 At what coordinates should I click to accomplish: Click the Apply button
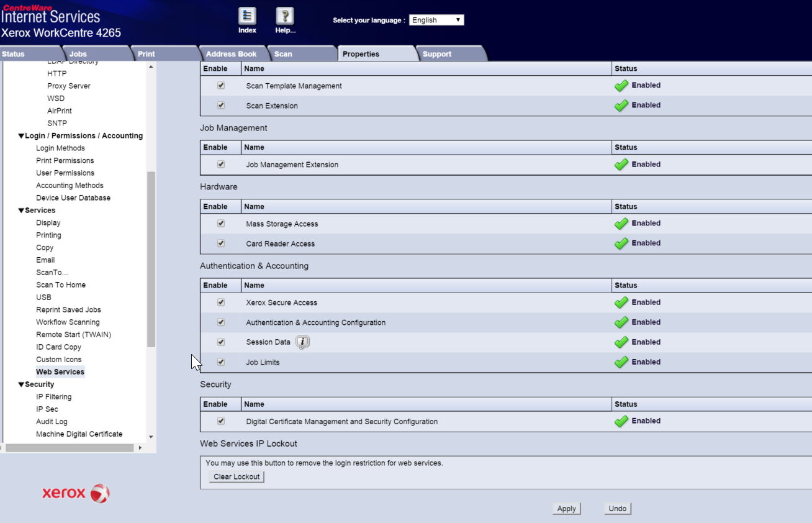[566, 508]
